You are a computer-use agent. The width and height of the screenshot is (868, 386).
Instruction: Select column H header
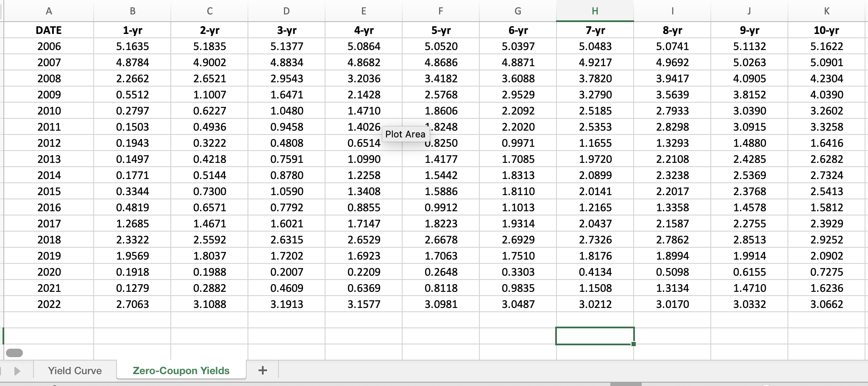pyautogui.click(x=595, y=11)
